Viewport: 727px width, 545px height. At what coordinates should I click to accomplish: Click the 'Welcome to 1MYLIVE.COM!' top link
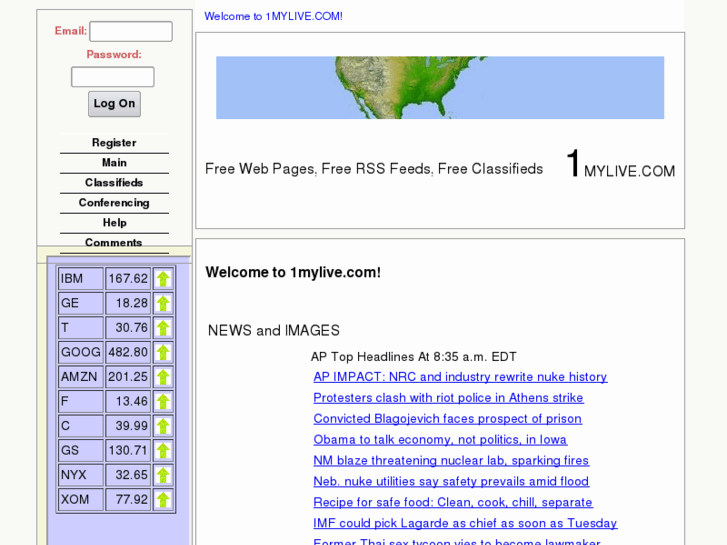point(274,16)
